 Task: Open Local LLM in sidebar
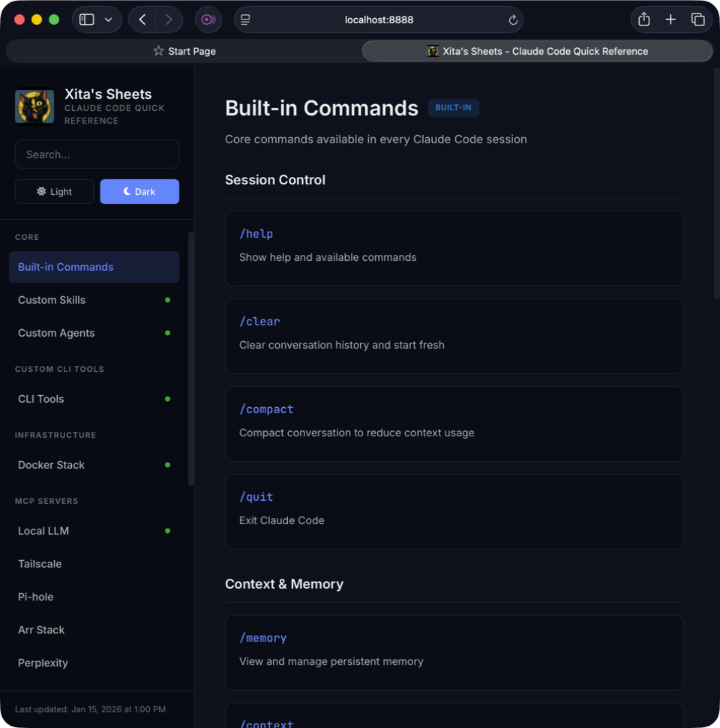pyautogui.click(x=94, y=531)
